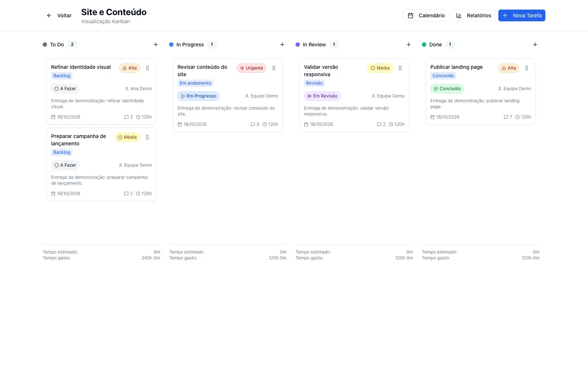Click the Em Revisão status pill
Screen dimensions: 588x368
coord(322,96)
